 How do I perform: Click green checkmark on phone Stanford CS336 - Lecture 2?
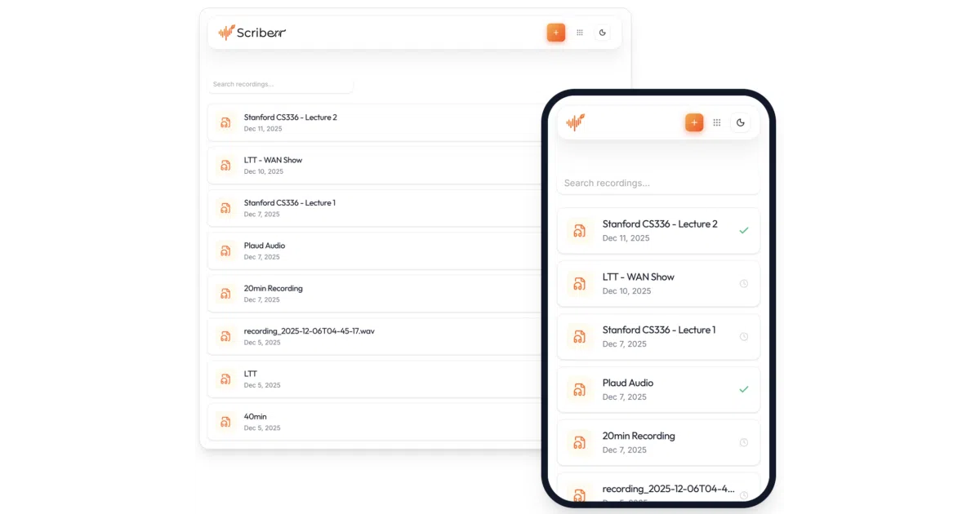tap(744, 231)
